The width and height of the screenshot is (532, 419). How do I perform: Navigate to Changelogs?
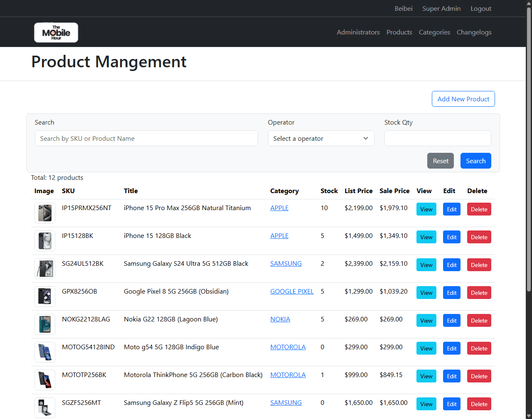pos(474,32)
